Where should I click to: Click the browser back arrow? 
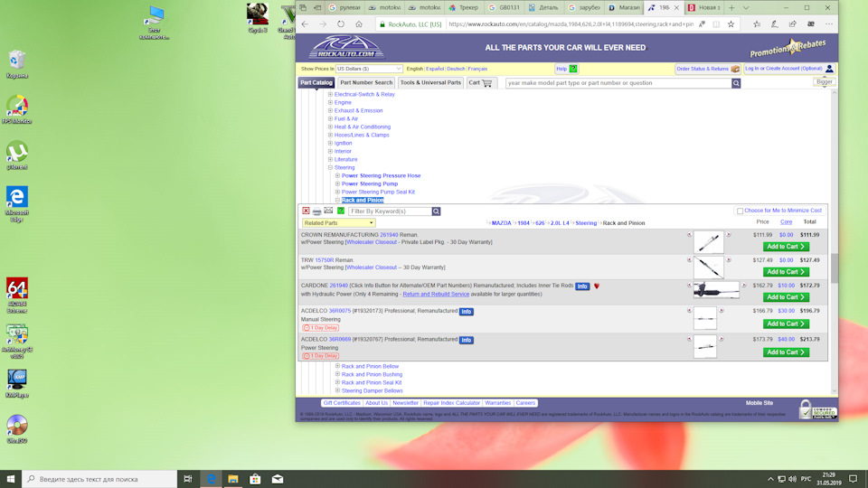point(305,23)
